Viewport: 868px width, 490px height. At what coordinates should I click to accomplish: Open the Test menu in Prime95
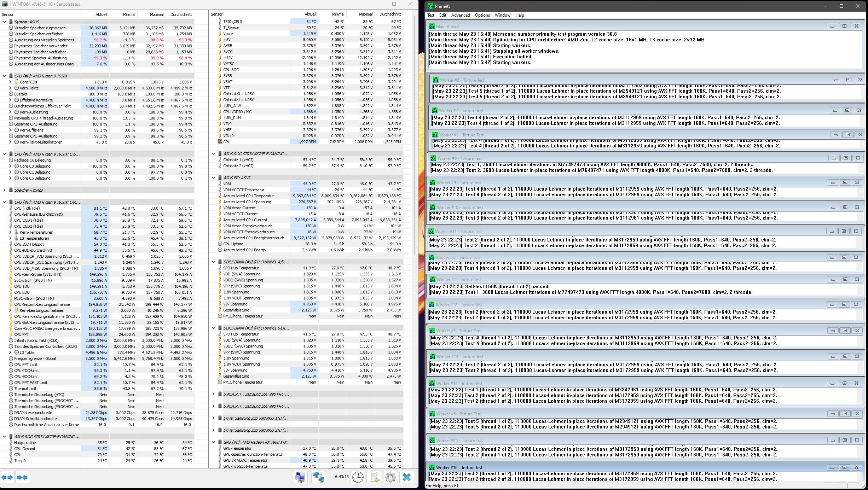430,15
